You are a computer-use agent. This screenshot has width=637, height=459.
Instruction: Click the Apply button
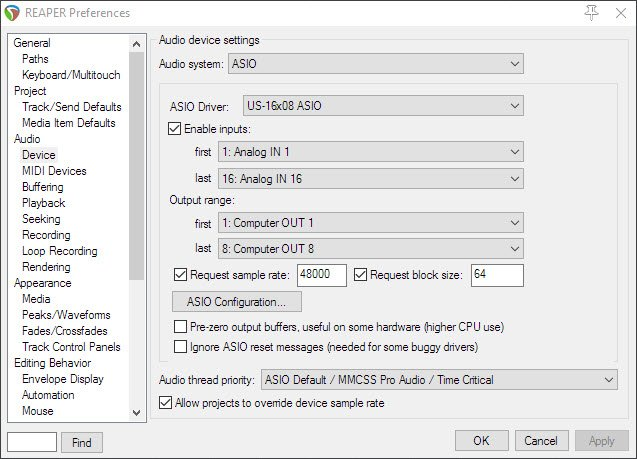(602, 441)
